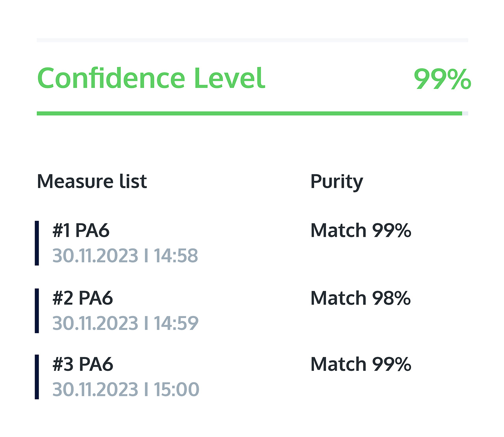Click the thin gray divider above Confidence Level
Image resolution: width=504 pixels, height=437 pixels.
coord(252,40)
